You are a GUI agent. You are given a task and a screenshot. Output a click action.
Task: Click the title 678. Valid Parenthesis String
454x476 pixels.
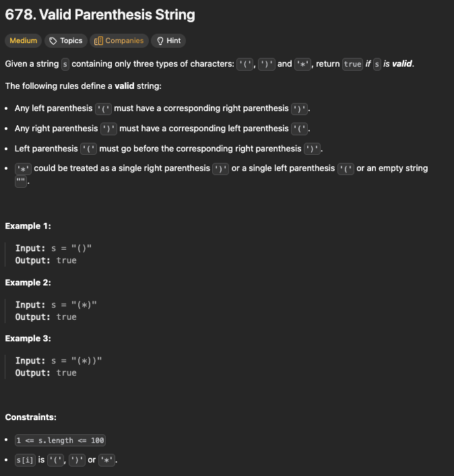tap(100, 15)
